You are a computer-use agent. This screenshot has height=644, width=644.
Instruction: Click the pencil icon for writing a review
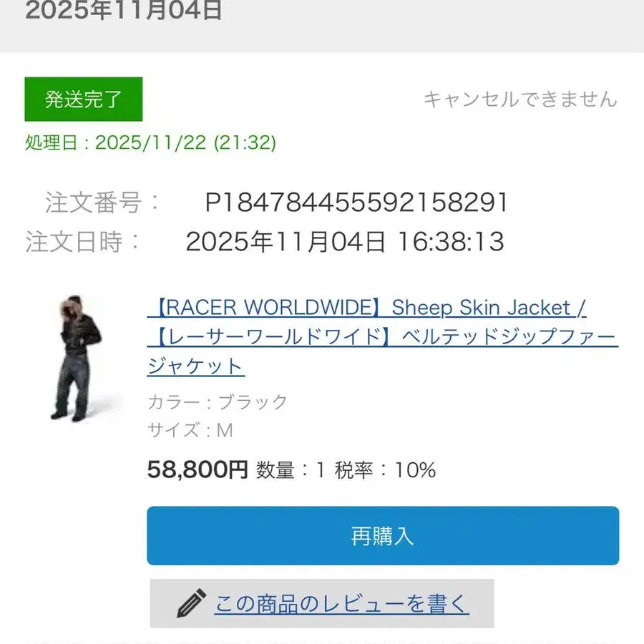click(191, 603)
